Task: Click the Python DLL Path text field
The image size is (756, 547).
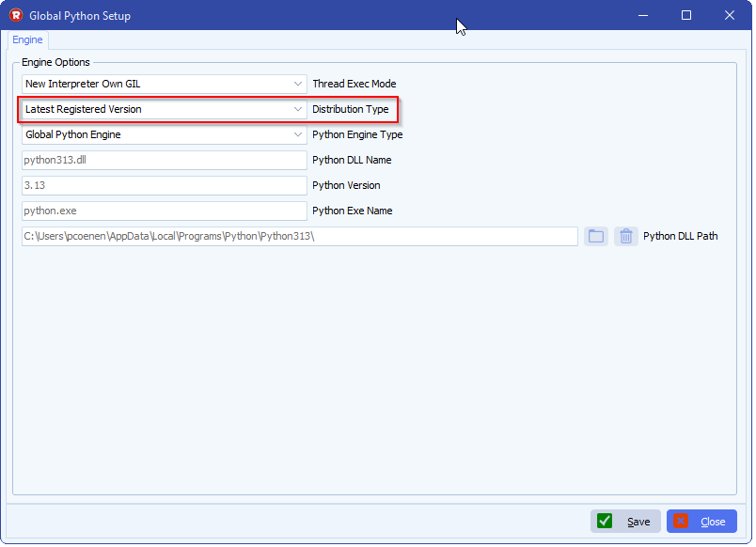Action: click(x=299, y=236)
